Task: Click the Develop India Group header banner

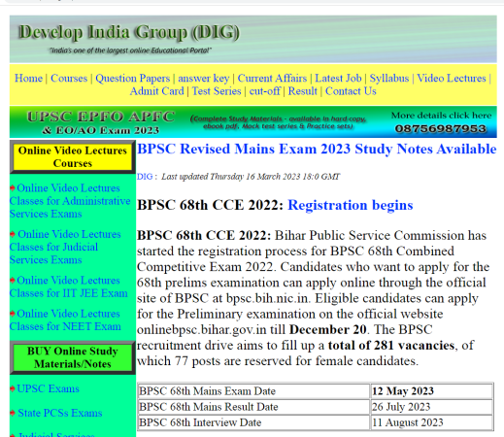Action: point(253,39)
